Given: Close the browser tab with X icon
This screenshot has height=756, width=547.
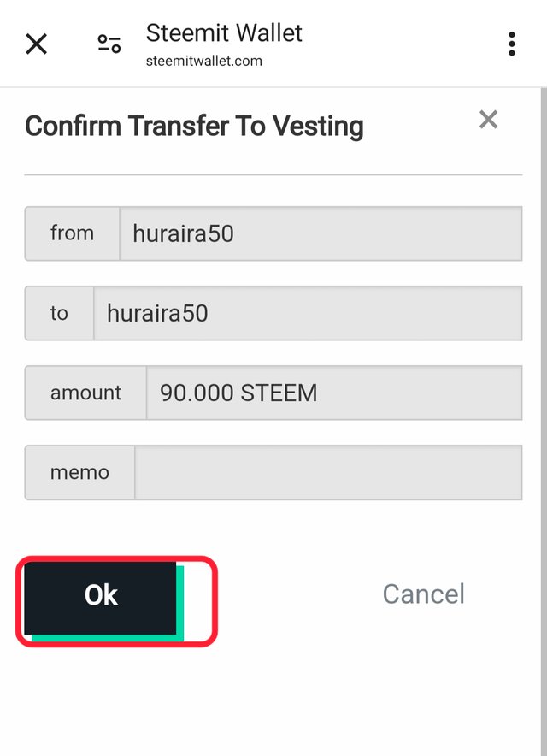Looking at the screenshot, I should click(36, 44).
